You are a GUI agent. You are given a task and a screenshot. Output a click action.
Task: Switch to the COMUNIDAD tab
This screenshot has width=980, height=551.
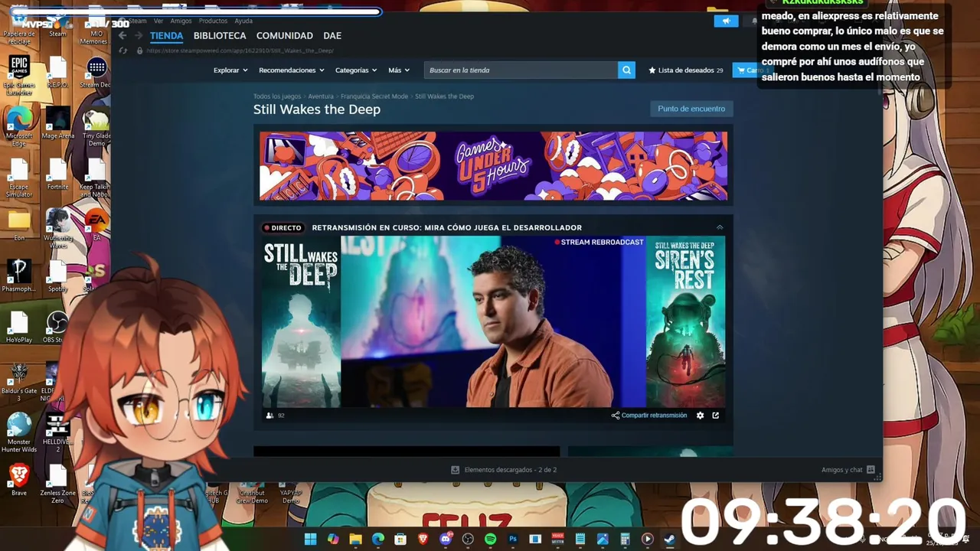click(285, 35)
